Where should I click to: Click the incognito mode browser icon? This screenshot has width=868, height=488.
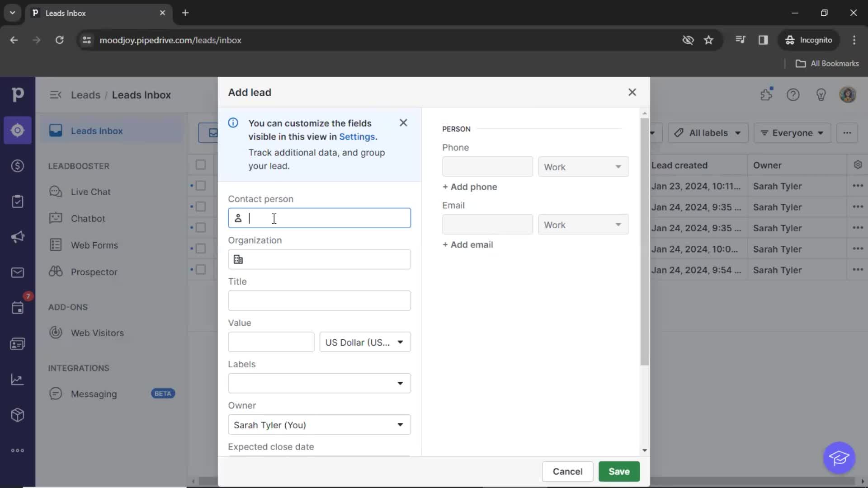tap(789, 40)
